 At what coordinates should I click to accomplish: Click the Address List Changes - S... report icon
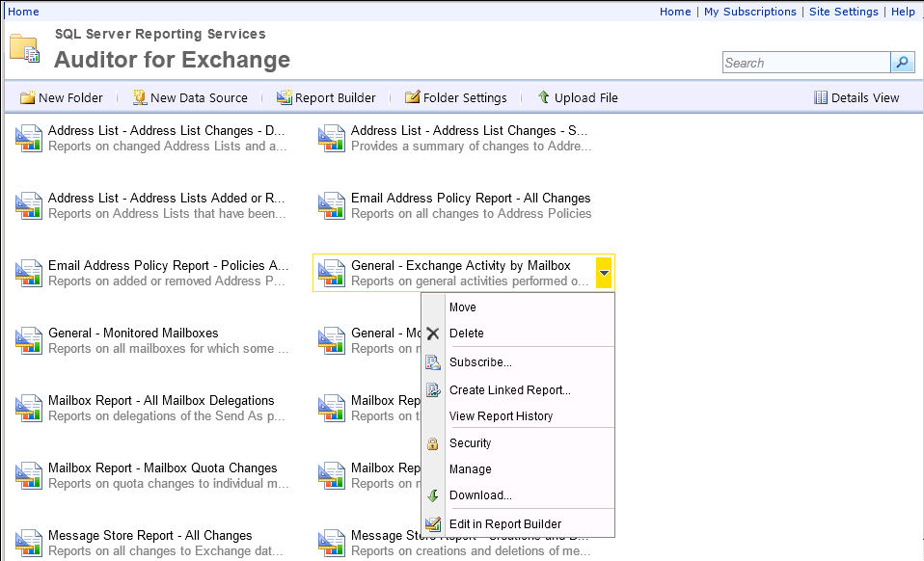(332, 139)
